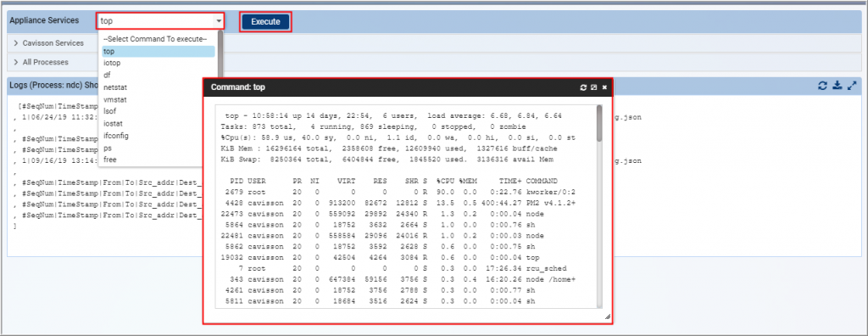Download the logs from the Logs panel

837,86
